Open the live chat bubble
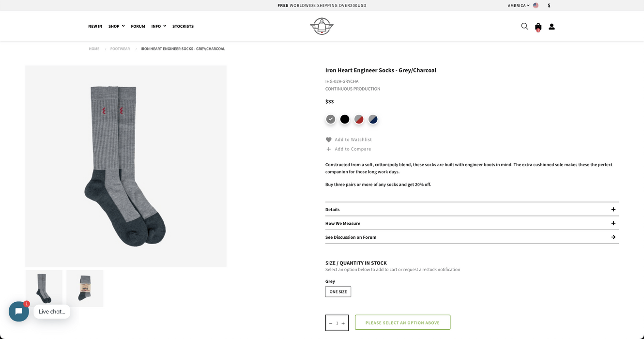Screen dimensions: 644x339 [x=18, y=311]
